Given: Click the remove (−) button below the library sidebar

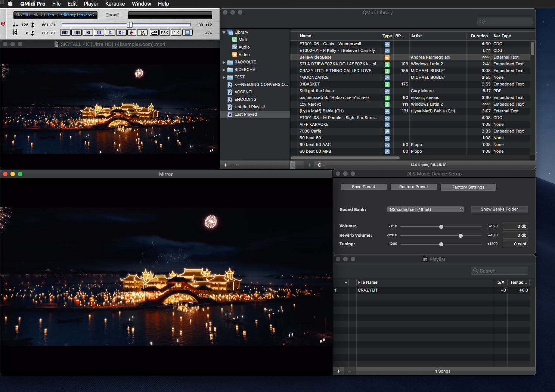Looking at the screenshot, I should 236,165.
